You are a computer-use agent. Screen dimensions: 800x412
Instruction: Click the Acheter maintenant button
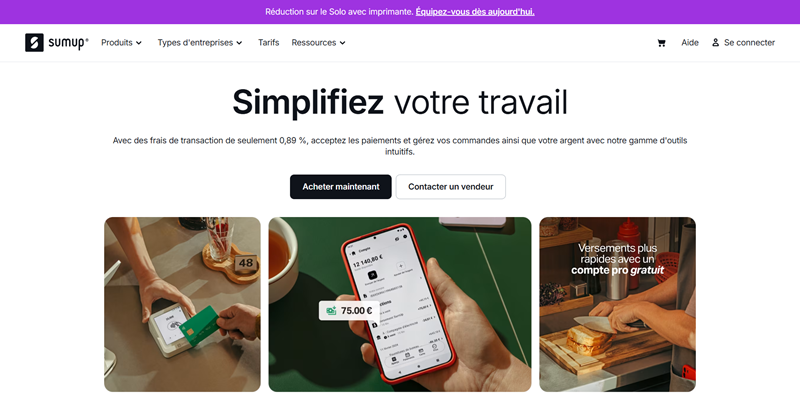pos(341,187)
